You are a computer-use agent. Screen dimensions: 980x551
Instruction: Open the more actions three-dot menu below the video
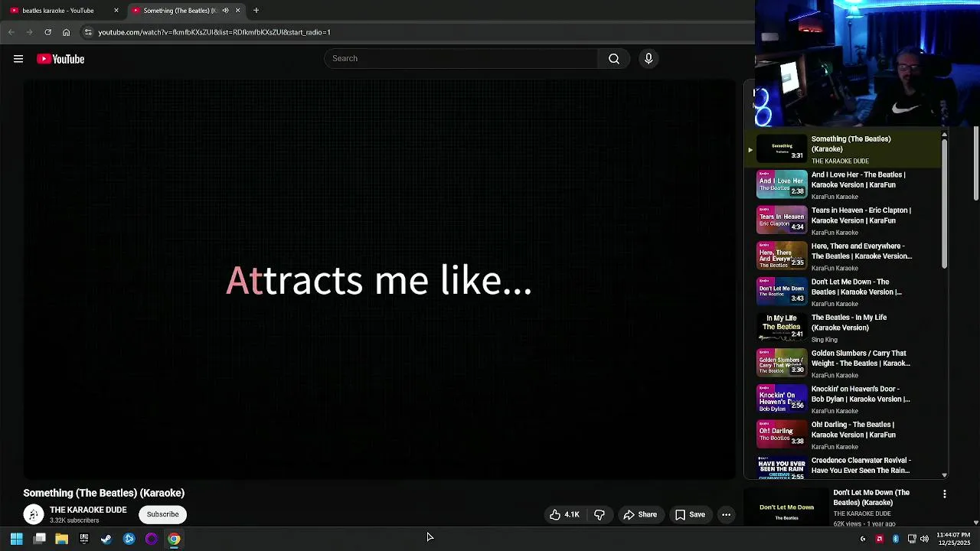[x=727, y=515]
